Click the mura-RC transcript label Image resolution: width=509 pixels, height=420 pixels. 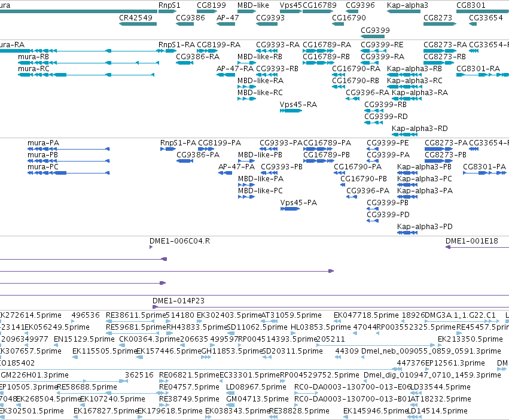coord(33,69)
